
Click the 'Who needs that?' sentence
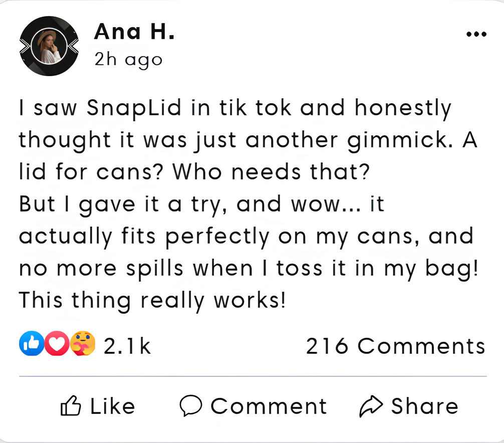(x=271, y=172)
